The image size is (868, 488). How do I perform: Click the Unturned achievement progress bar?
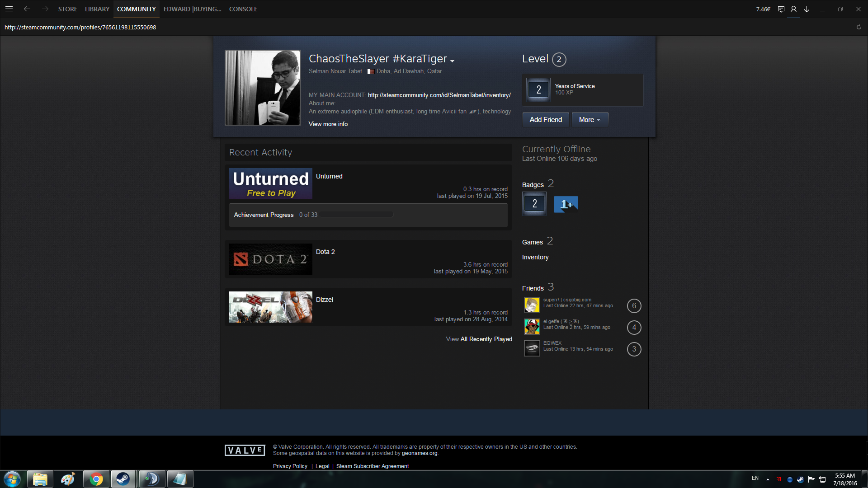pyautogui.click(x=356, y=215)
